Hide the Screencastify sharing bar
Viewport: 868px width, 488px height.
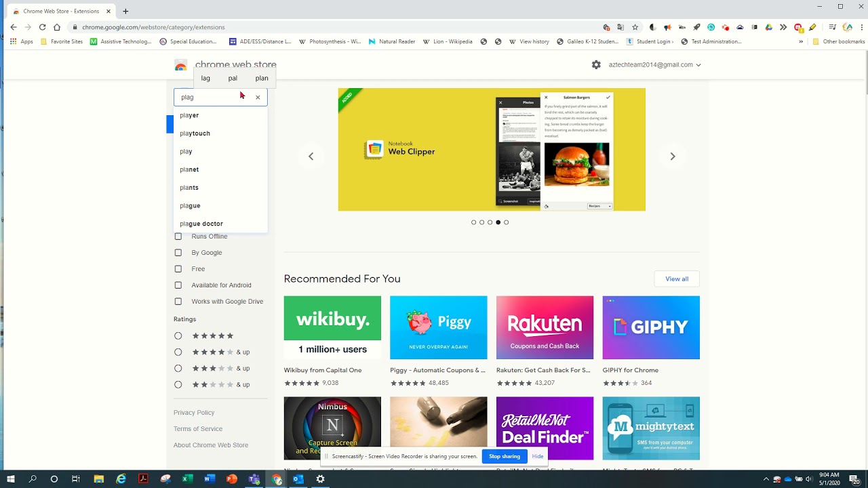[538, 456]
